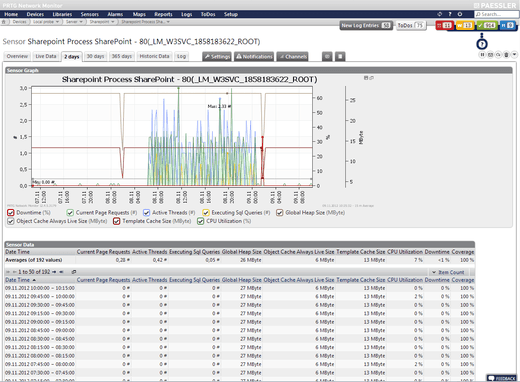Delete the sensor via the trash icon
Image resolution: width=520 pixels, height=382 pixels.
pos(506,55)
